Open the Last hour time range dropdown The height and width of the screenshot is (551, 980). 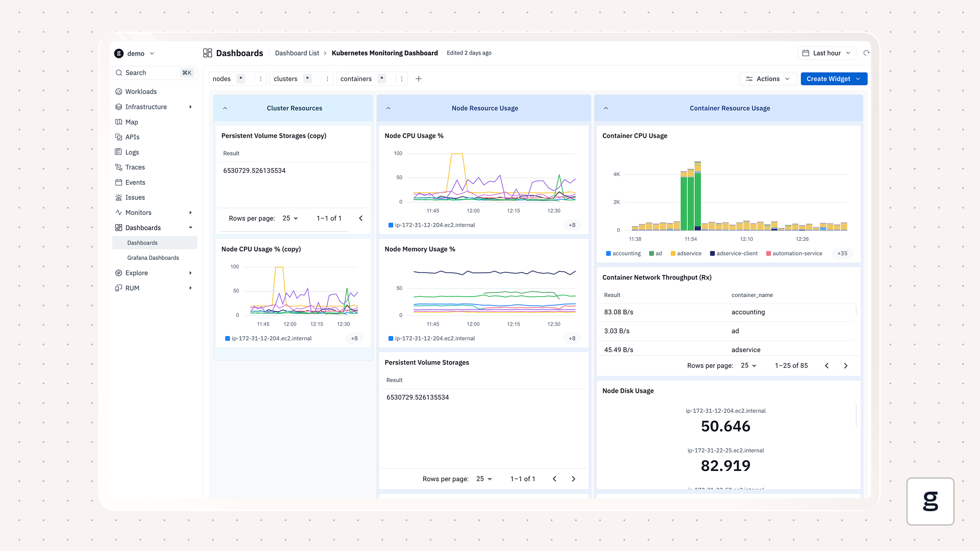(826, 53)
